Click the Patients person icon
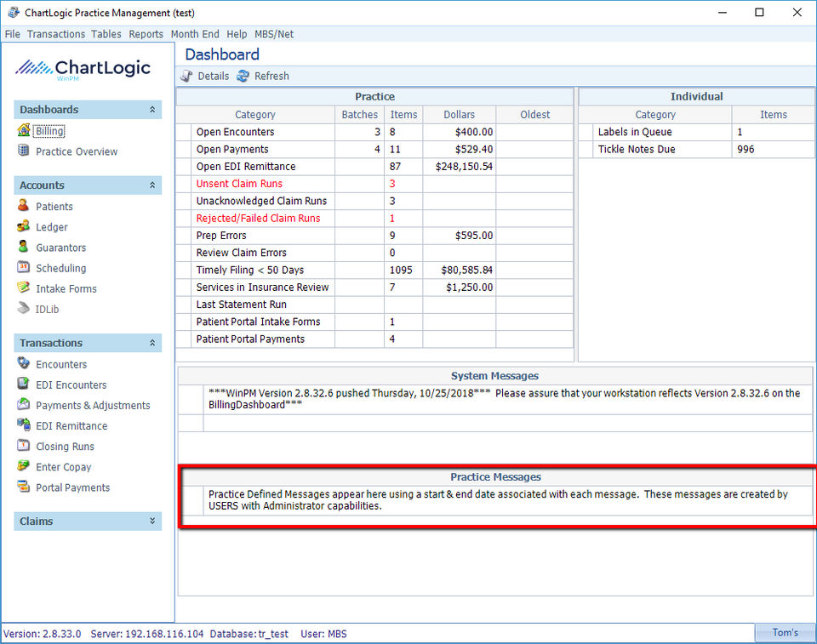This screenshot has height=644, width=817. pyautogui.click(x=24, y=205)
